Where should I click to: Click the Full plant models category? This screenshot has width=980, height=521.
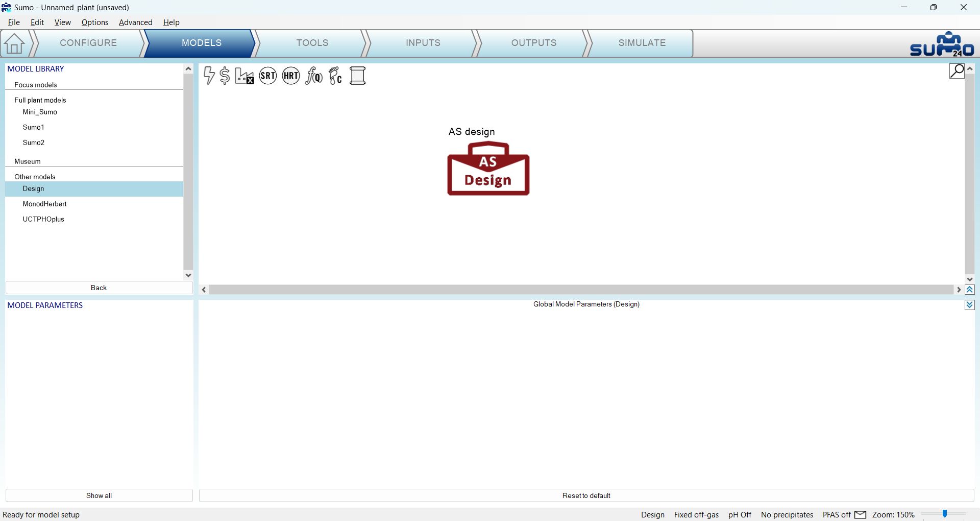(40, 100)
